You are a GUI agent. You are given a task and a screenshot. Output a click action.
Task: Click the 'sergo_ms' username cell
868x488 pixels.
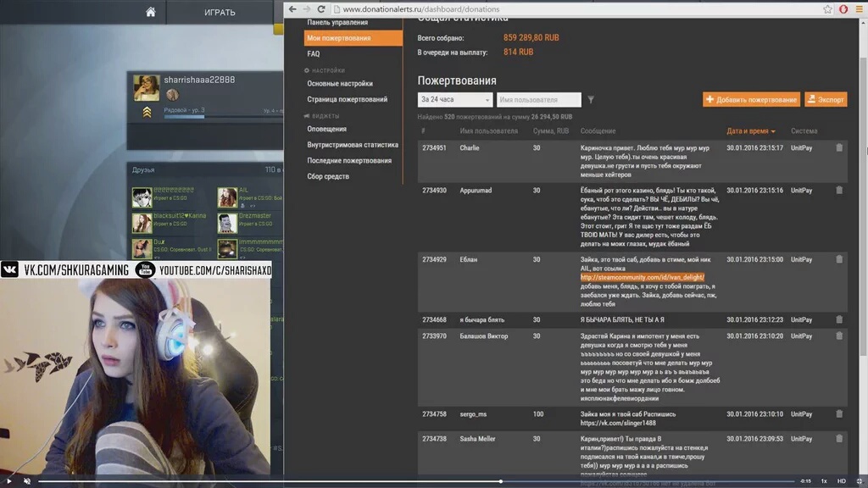[473, 414]
